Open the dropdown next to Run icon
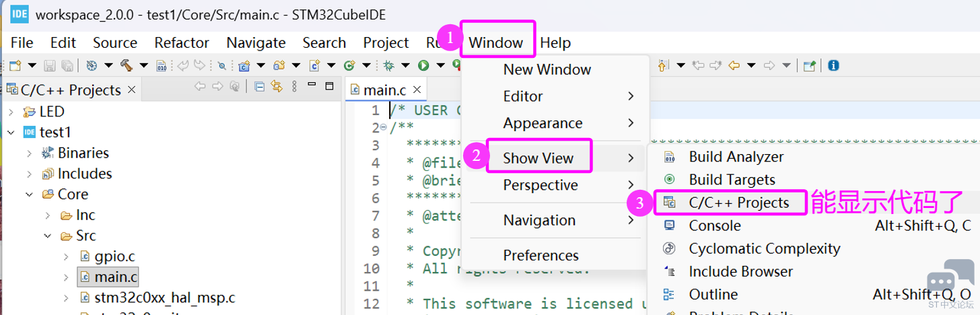The image size is (980, 315). [440, 65]
